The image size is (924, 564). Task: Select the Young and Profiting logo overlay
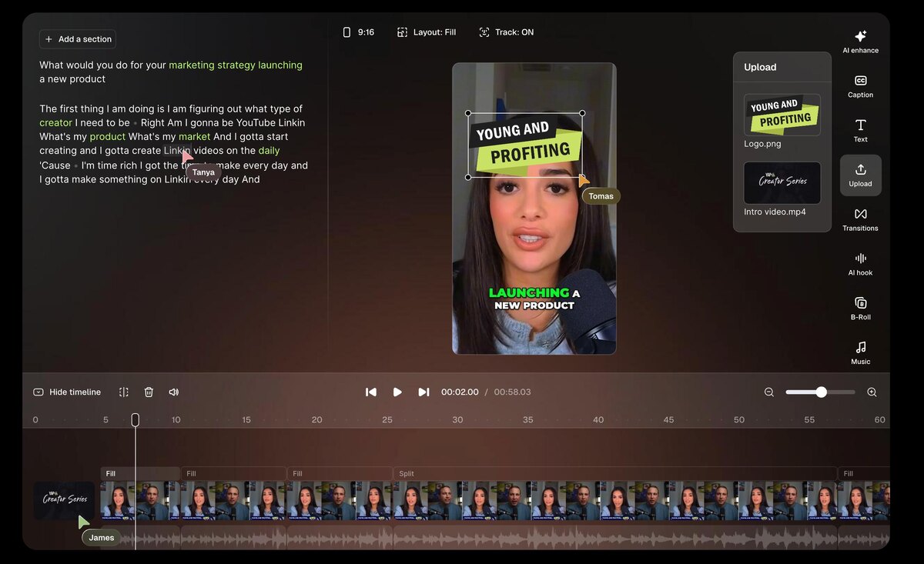pos(526,145)
